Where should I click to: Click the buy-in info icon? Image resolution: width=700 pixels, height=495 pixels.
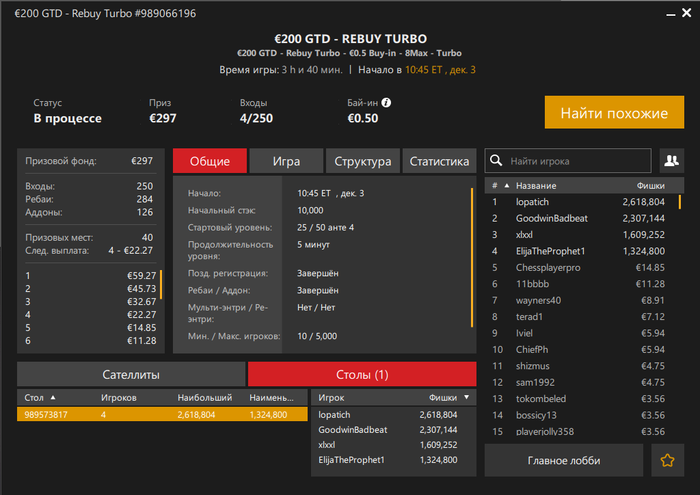(387, 103)
